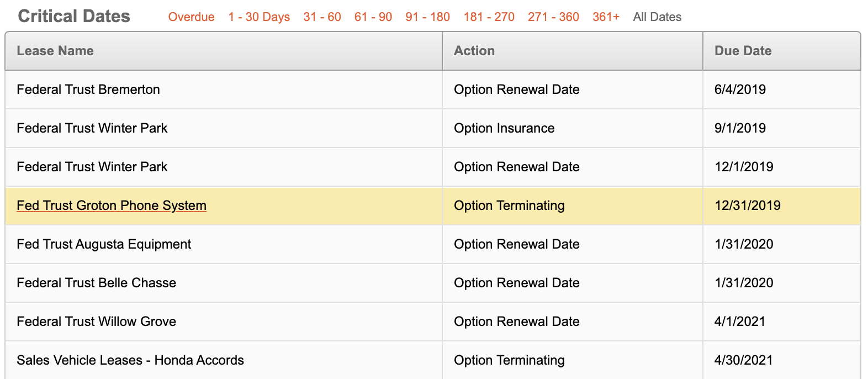
Task: Open Fed Trust Groton Phone System link
Action: pyautogui.click(x=112, y=206)
